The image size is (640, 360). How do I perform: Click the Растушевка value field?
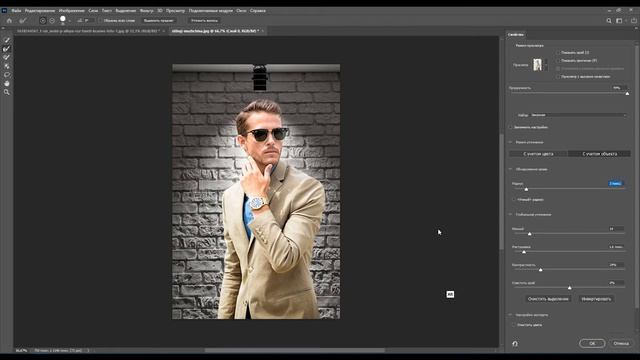tap(616, 247)
